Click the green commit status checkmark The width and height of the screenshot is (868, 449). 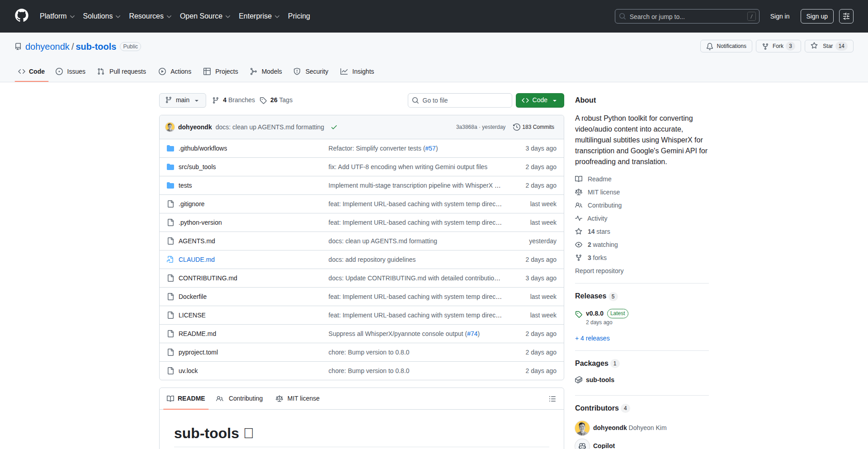tap(334, 127)
